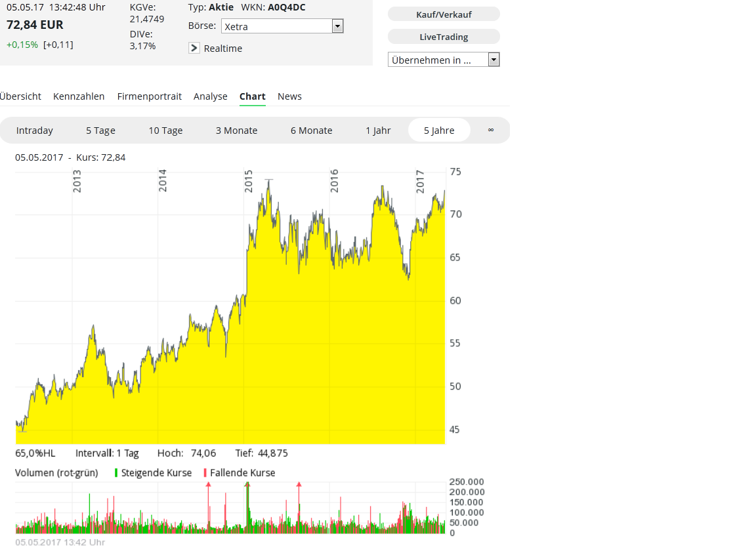Click the Börse dropdown arrow button
The image size is (756, 547).
point(337,26)
